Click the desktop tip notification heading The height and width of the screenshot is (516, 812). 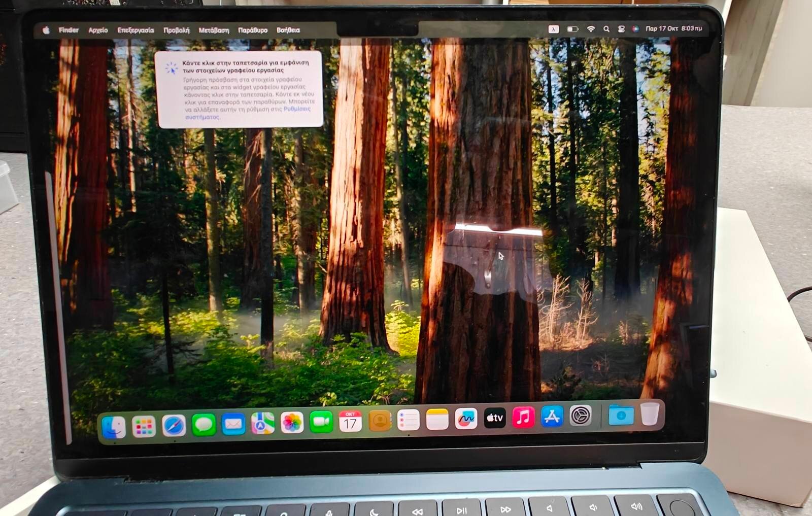(x=246, y=66)
